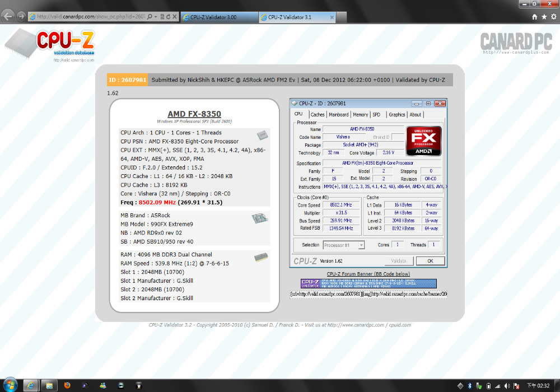Click the RAM module icon beside RAM info
560x392 pixels.
pyautogui.click(x=261, y=258)
